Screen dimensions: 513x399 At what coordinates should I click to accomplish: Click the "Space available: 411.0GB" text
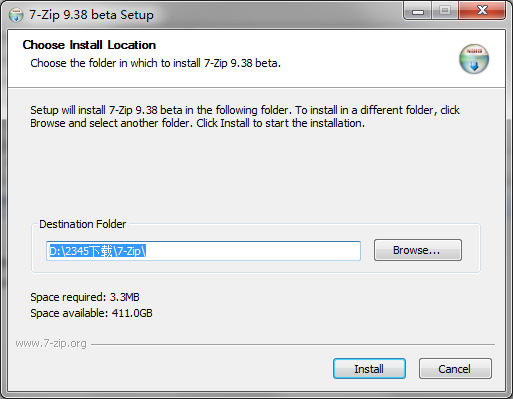pyautogui.click(x=91, y=313)
